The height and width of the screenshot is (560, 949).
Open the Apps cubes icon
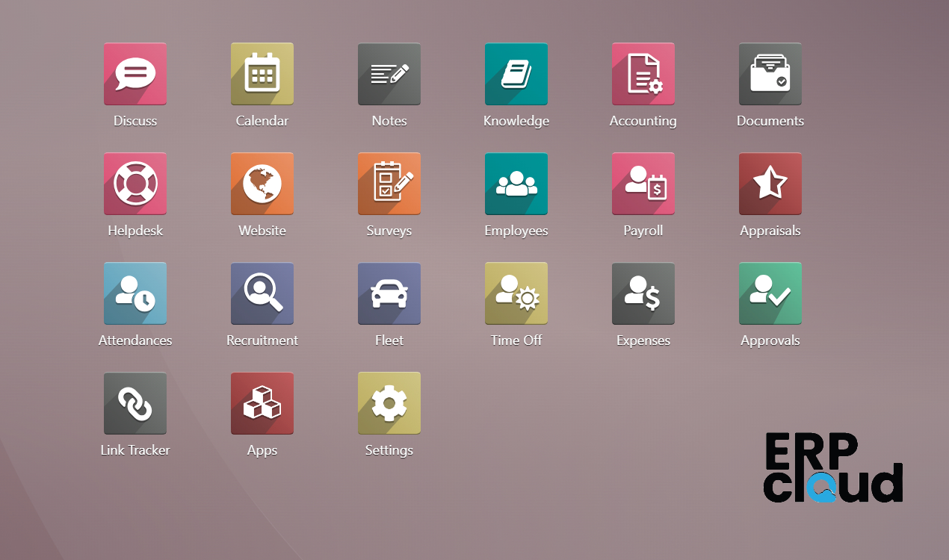pyautogui.click(x=262, y=403)
